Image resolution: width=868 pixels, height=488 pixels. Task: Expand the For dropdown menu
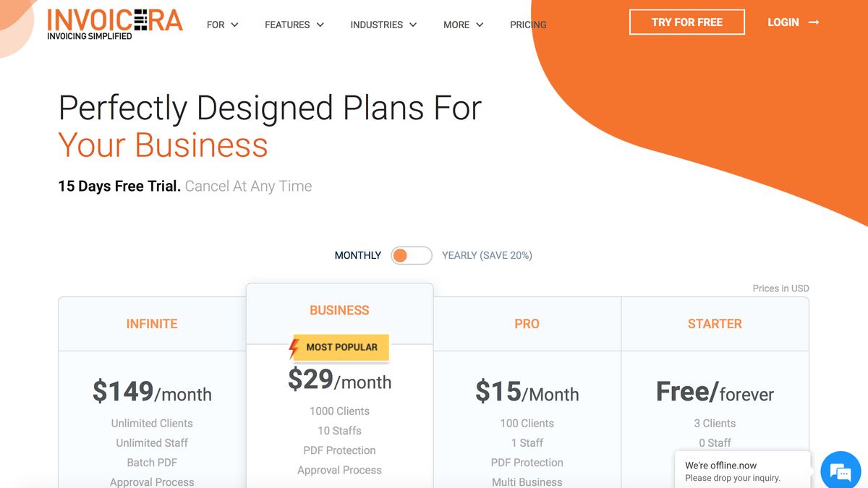click(x=222, y=25)
